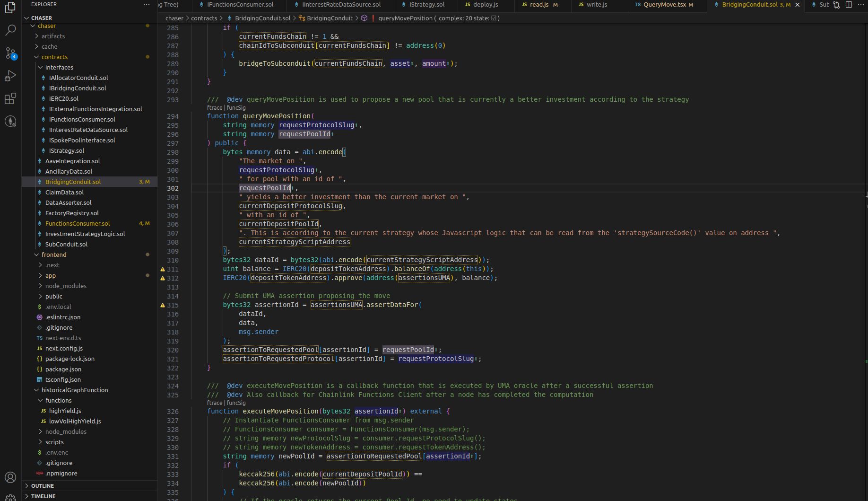The height and width of the screenshot is (501, 868).
Task: Open .npmignore file in explorer
Action: click(x=61, y=473)
